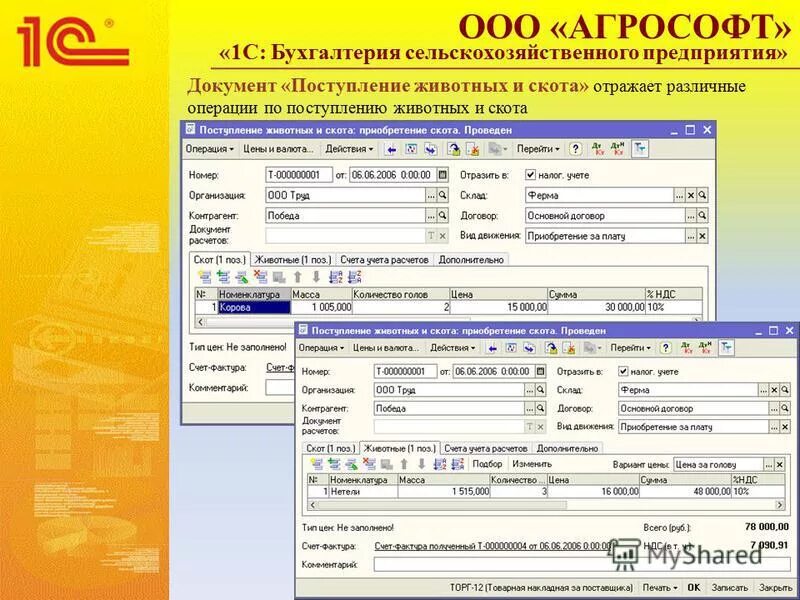This screenshot has height=600, width=800.
Task: Click the move row up arrow on Животные tab toolbar
Action: point(404,464)
